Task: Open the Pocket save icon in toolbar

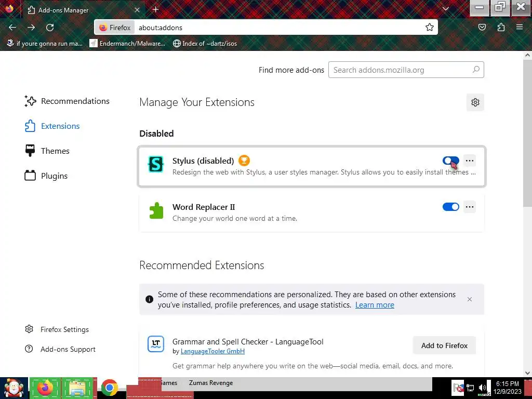Action: pyautogui.click(x=482, y=28)
